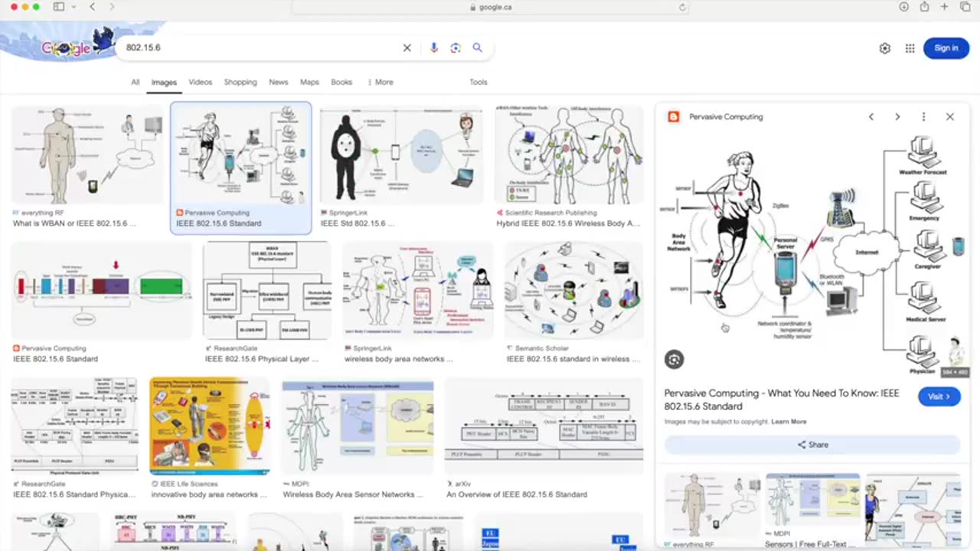
Task: Click the Share button
Action: click(x=812, y=445)
